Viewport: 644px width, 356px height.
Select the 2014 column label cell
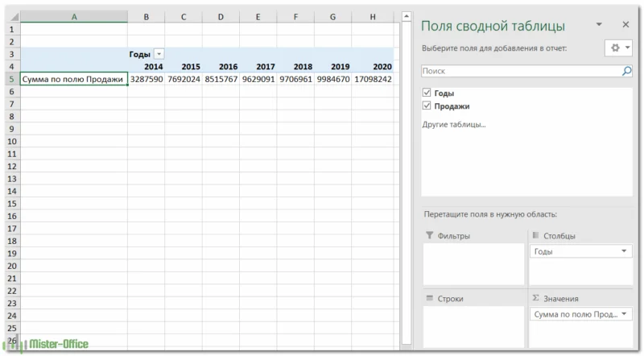point(147,67)
